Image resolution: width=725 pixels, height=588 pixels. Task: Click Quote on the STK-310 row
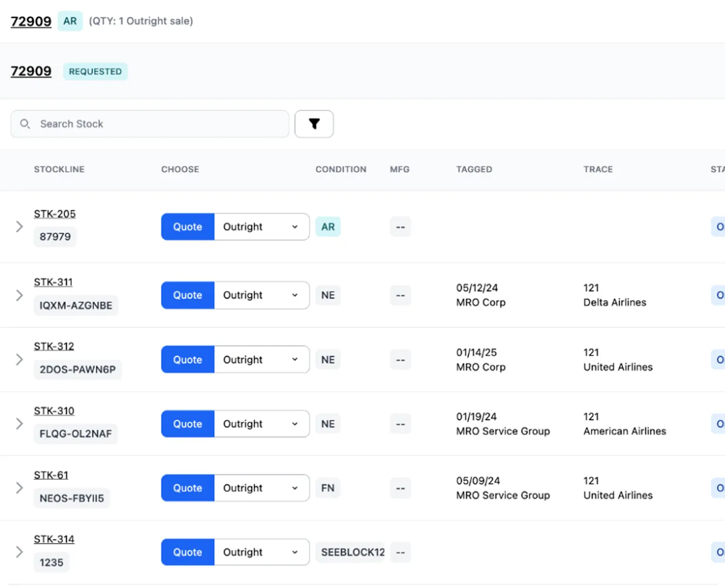tap(187, 423)
